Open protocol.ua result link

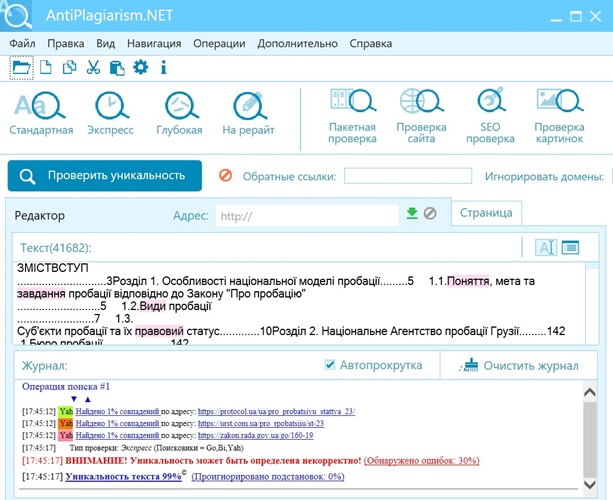pyautogui.click(x=276, y=411)
